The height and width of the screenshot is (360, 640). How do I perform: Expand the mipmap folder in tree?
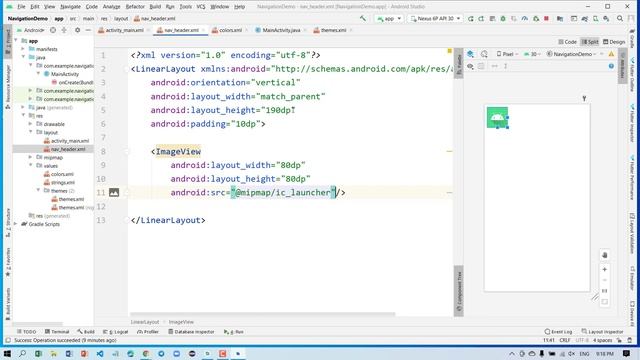coord(31,157)
